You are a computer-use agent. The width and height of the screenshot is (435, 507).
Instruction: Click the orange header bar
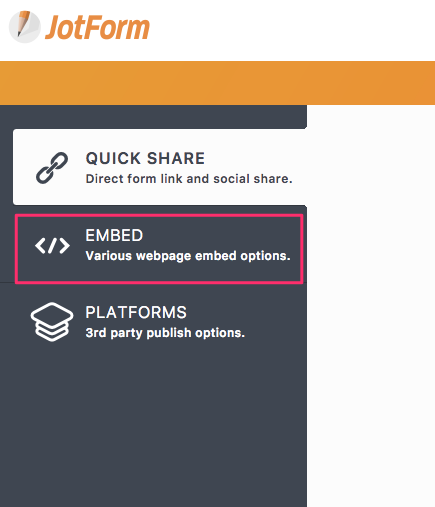click(x=217, y=83)
